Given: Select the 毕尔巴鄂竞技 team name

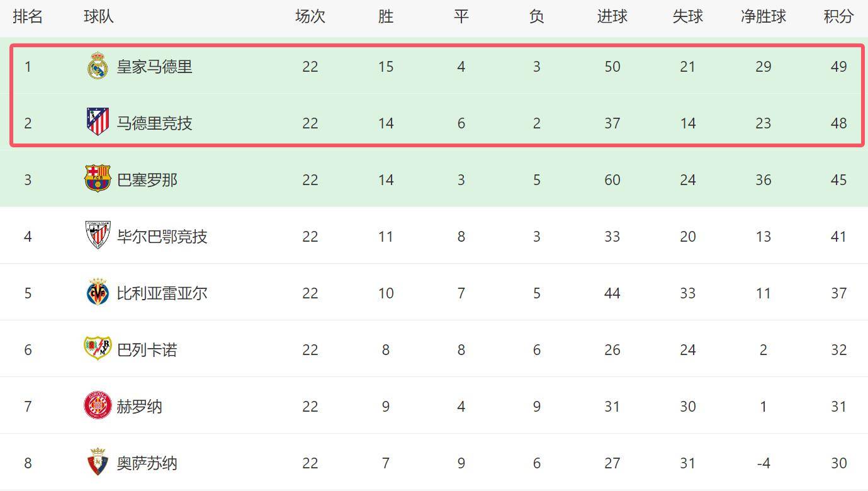Looking at the screenshot, I should point(162,237).
